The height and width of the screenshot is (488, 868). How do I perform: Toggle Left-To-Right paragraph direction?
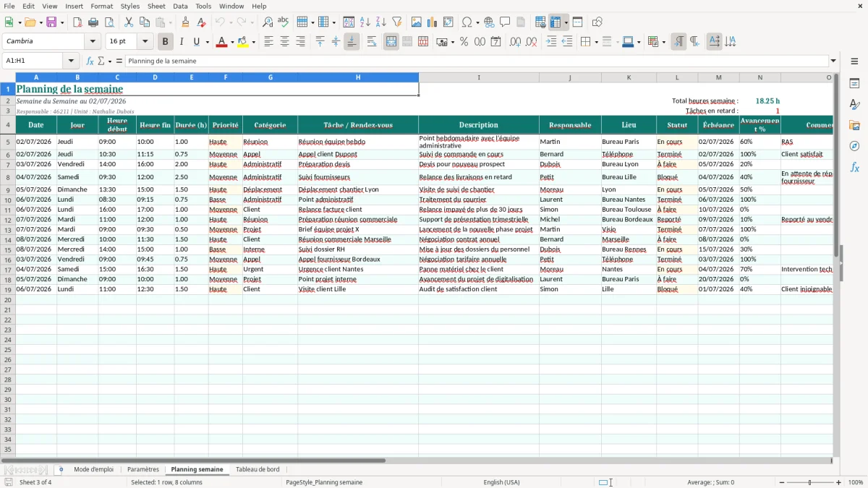click(678, 42)
